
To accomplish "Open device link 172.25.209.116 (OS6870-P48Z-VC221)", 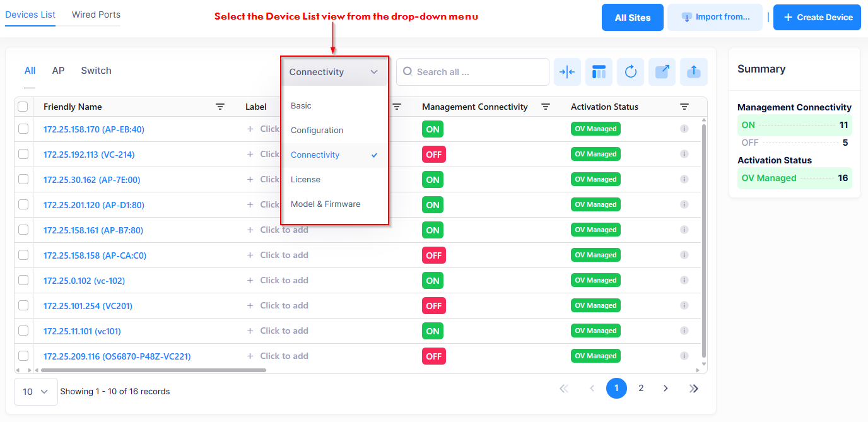I will tap(117, 356).
